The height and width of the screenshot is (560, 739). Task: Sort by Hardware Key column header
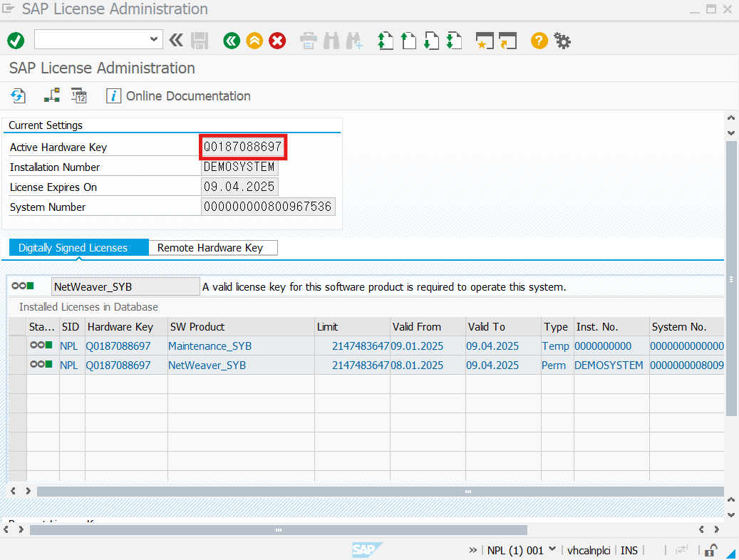(126, 326)
